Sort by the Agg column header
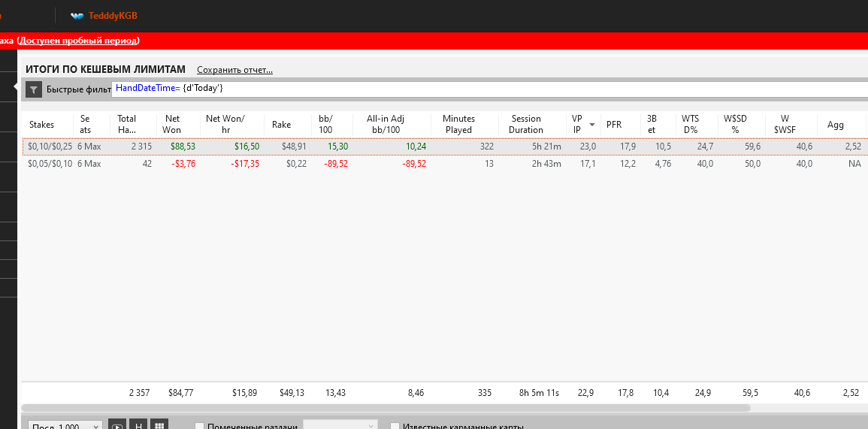The width and height of the screenshot is (868, 429). 836,125
